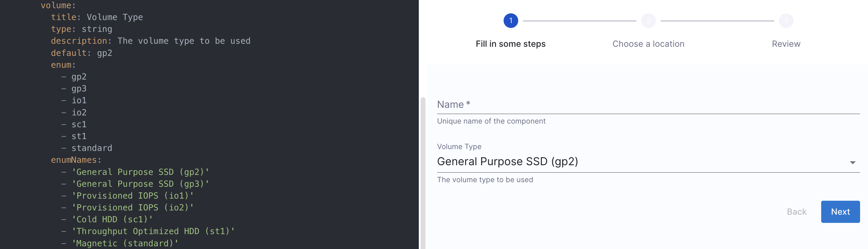Click the Name input field
The width and height of the screenshot is (868, 249).
647,105
